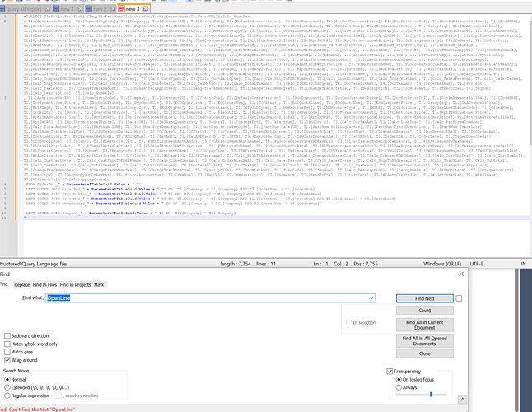Click the 'LEFT OUTER JOIN OrderRelTax_' code line

point(174,194)
